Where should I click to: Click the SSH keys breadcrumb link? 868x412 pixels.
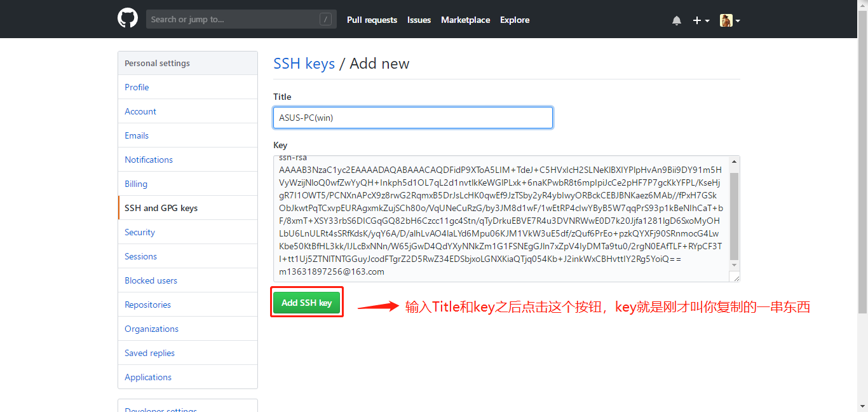(304, 64)
